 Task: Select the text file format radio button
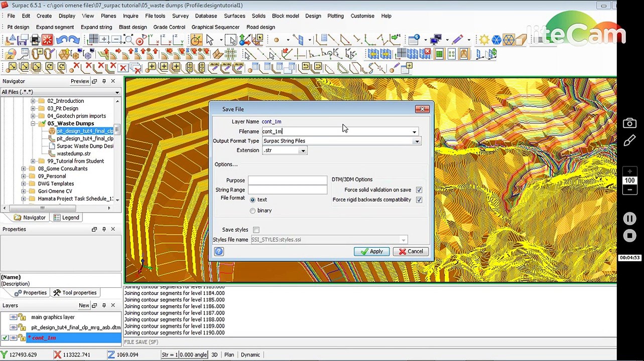click(x=252, y=200)
